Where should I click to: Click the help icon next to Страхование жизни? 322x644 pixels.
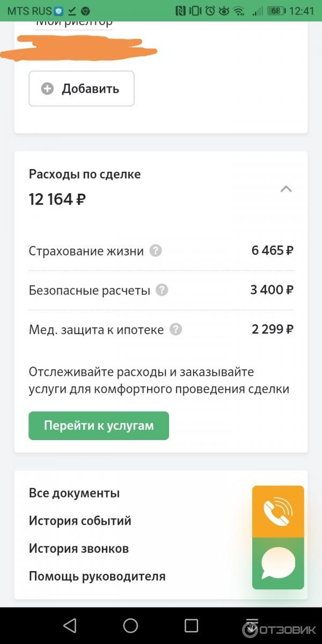tap(155, 251)
